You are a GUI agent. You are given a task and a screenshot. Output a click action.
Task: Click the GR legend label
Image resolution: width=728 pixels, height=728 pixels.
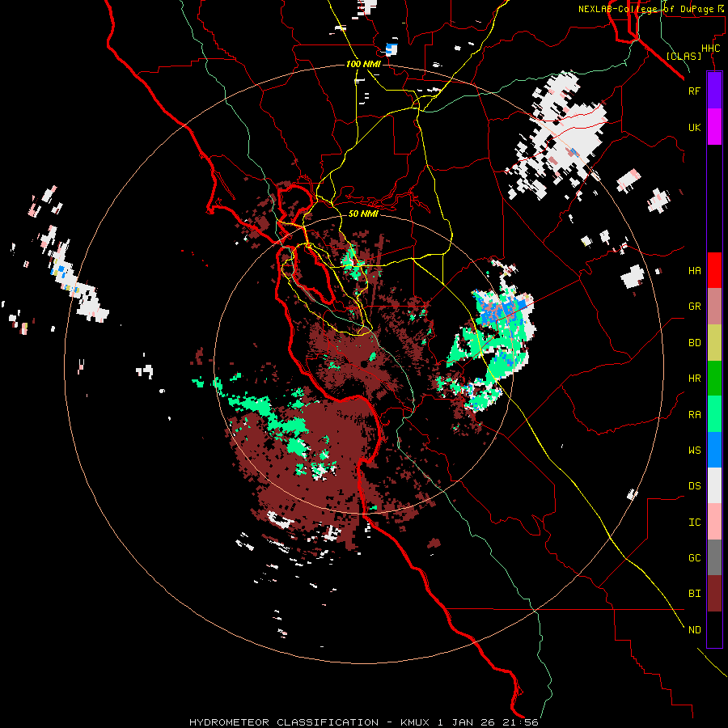pyautogui.click(x=694, y=307)
